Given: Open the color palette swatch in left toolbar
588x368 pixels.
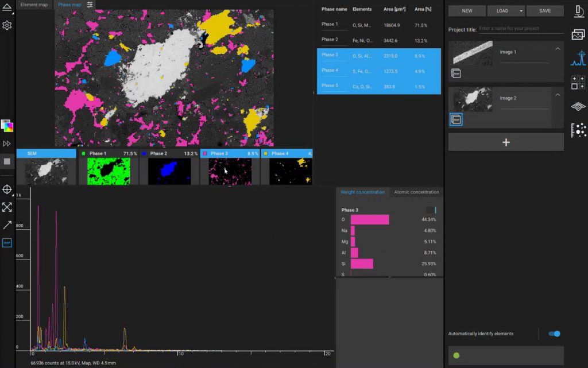Looking at the screenshot, I should (7, 125).
